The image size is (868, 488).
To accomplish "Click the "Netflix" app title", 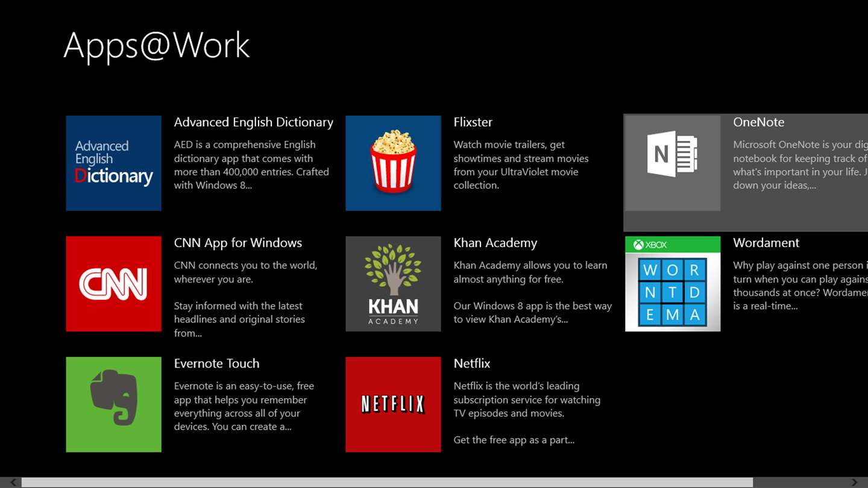I will click(472, 363).
